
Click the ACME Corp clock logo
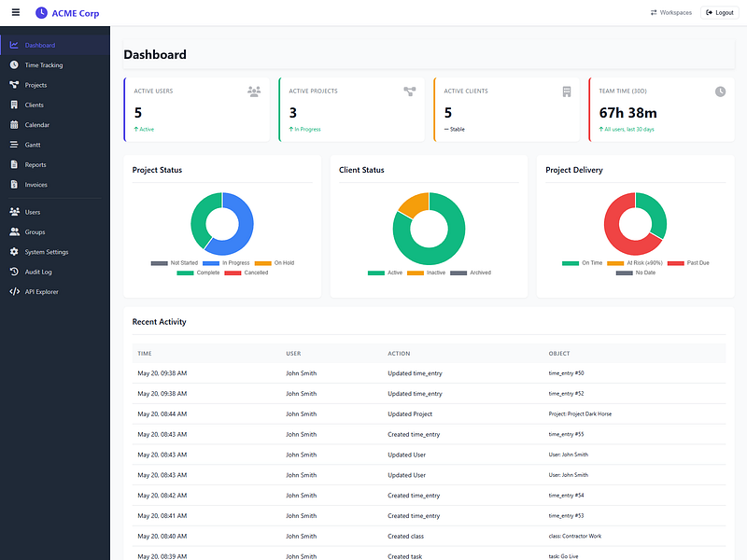pyautogui.click(x=41, y=13)
